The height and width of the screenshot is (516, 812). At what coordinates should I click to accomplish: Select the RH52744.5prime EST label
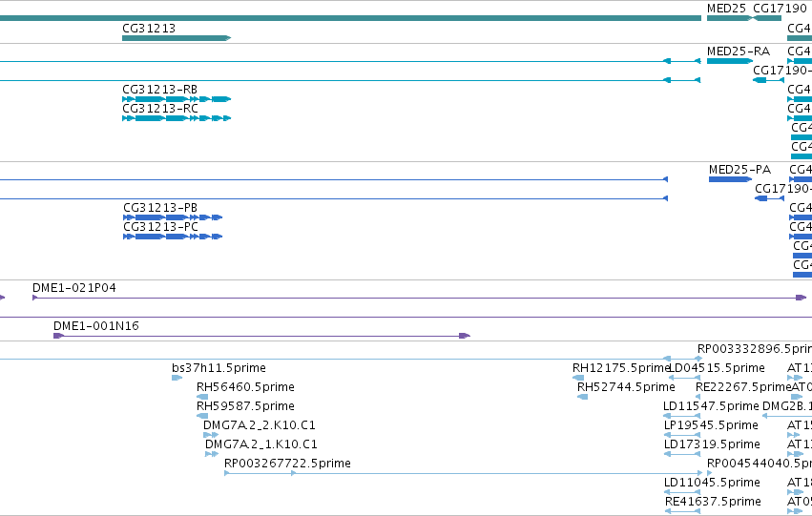click(626, 387)
